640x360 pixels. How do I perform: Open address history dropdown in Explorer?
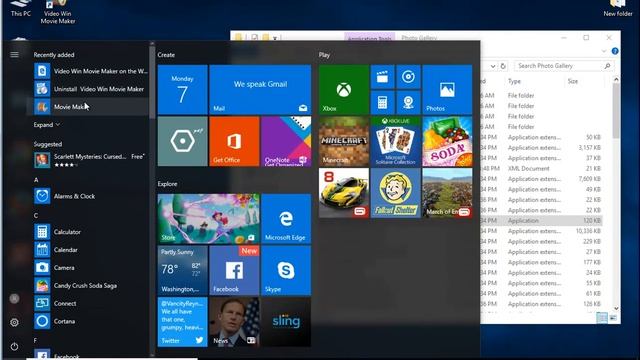point(493,66)
